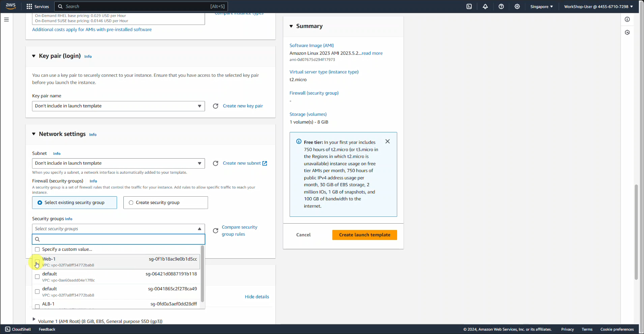Image resolution: width=644 pixels, height=334 pixels.
Task: Collapse the Key pair (login) section
Action: coord(34,56)
